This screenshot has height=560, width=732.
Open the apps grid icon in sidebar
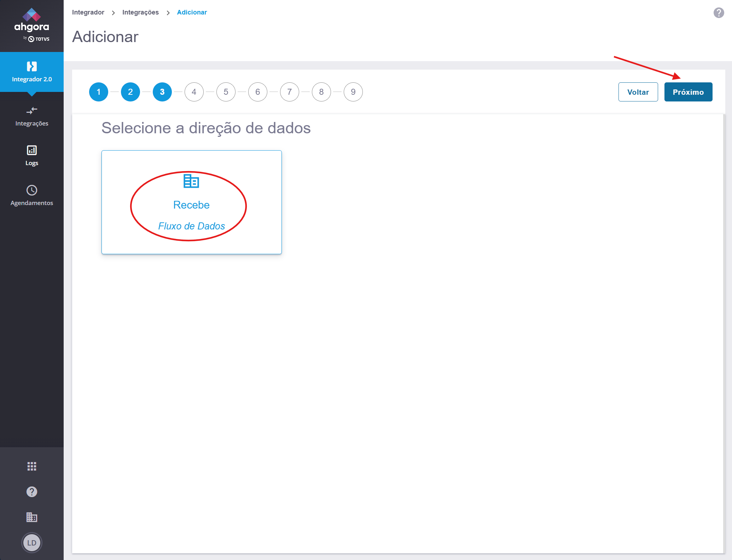coord(32,466)
